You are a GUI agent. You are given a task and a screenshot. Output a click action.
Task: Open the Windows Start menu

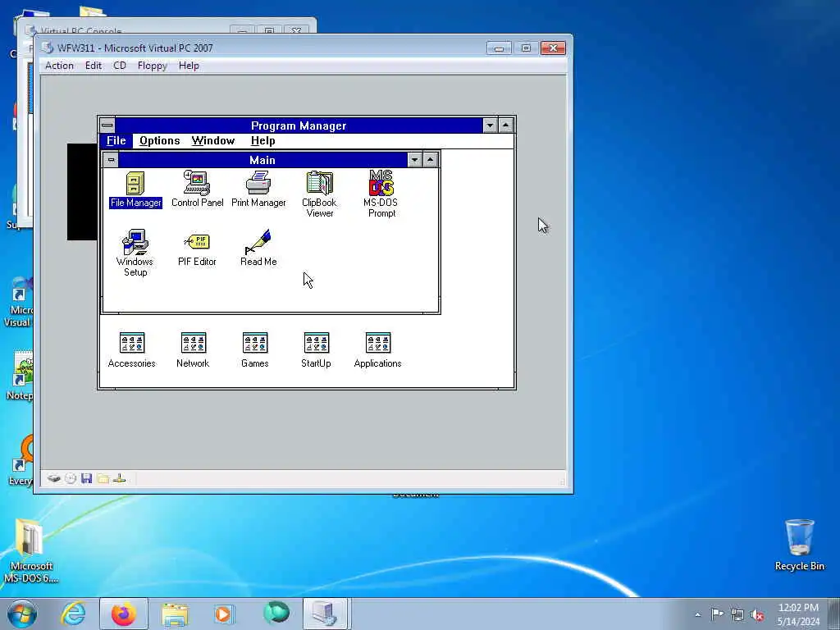[22, 614]
